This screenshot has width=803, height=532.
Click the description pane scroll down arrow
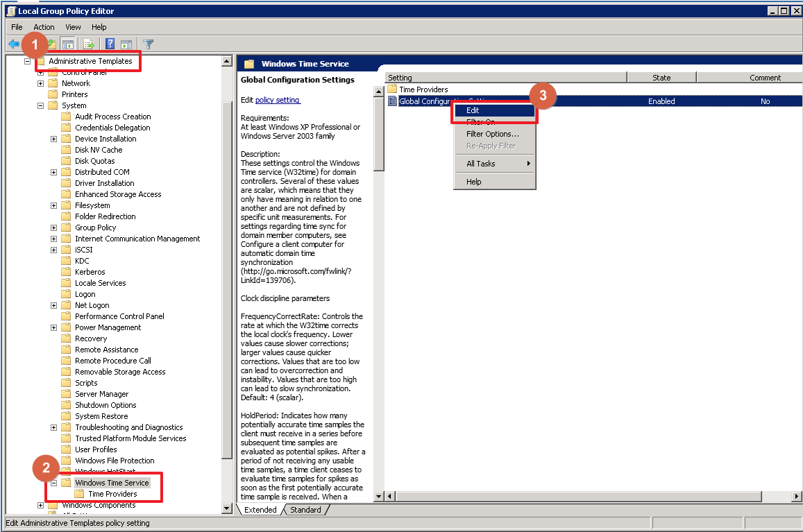click(x=378, y=496)
